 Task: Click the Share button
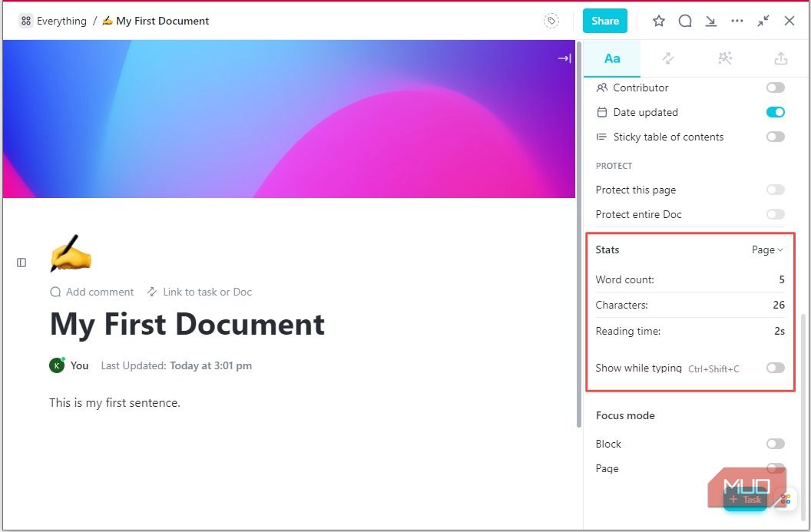(x=604, y=21)
